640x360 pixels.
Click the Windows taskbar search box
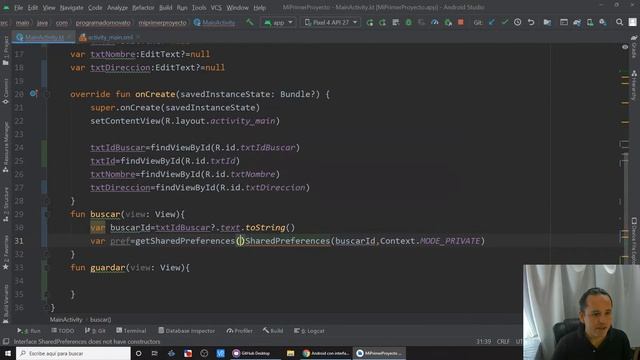(x=73, y=353)
